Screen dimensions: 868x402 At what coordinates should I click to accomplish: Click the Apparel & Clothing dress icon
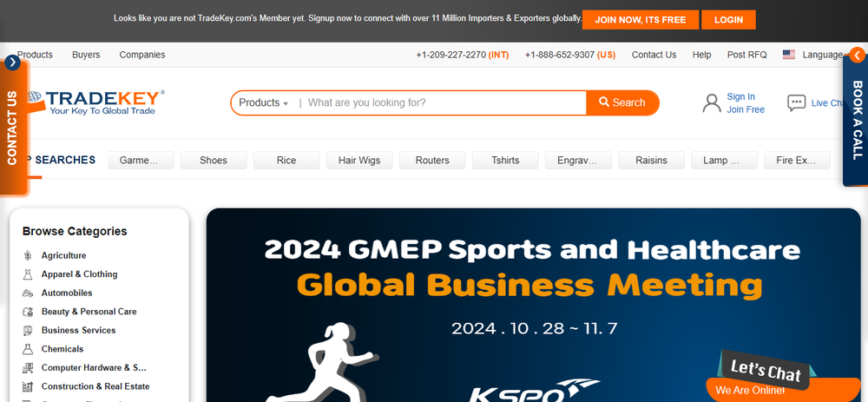point(28,274)
